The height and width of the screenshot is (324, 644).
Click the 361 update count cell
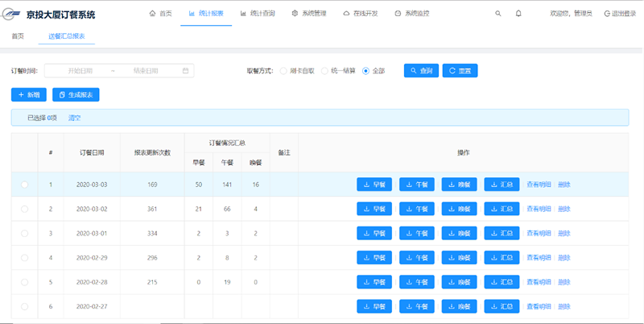click(152, 209)
